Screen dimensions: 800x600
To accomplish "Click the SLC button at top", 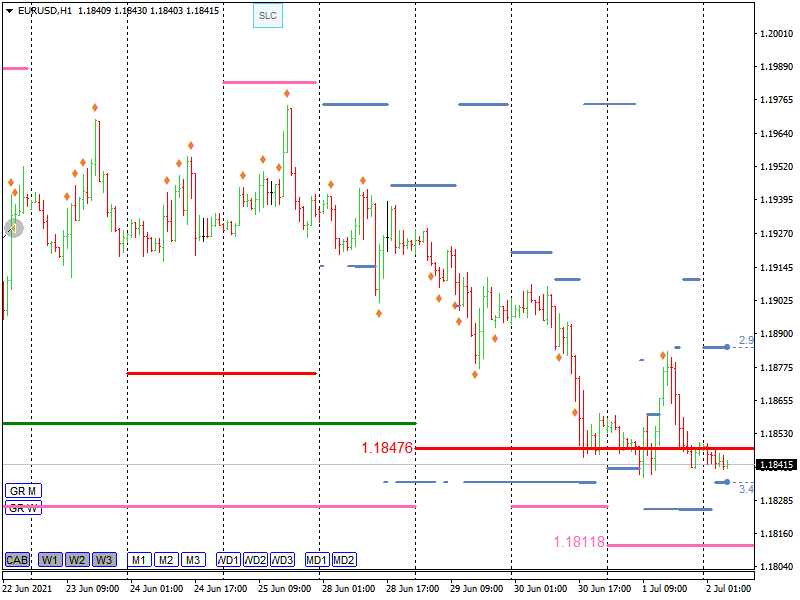I will [267, 16].
